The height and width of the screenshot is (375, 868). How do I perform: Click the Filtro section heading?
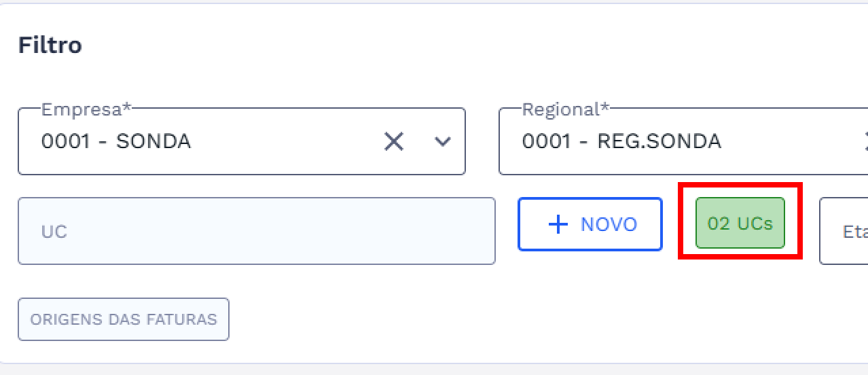click(50, 46)
